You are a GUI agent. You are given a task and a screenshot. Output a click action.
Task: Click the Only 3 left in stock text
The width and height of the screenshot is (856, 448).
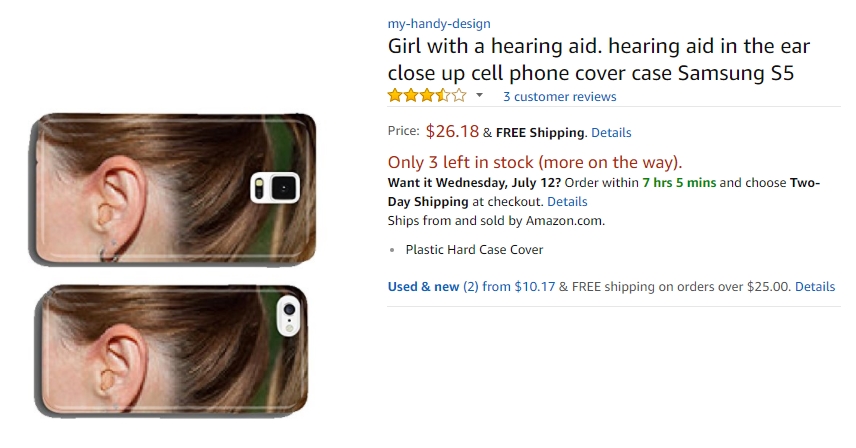535,163
